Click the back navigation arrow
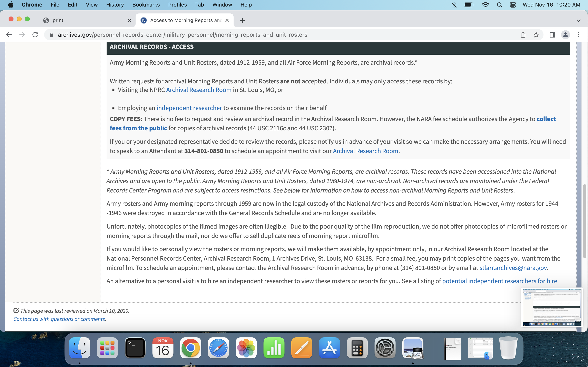 tap(9, 35)
